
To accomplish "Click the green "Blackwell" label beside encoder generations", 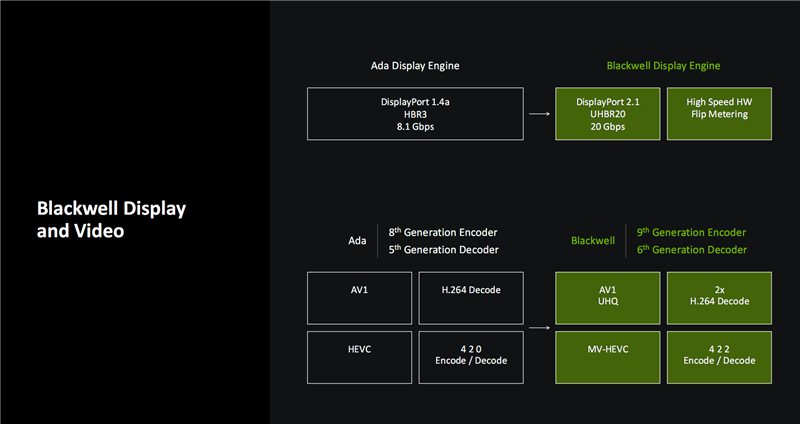I will 593,241.
